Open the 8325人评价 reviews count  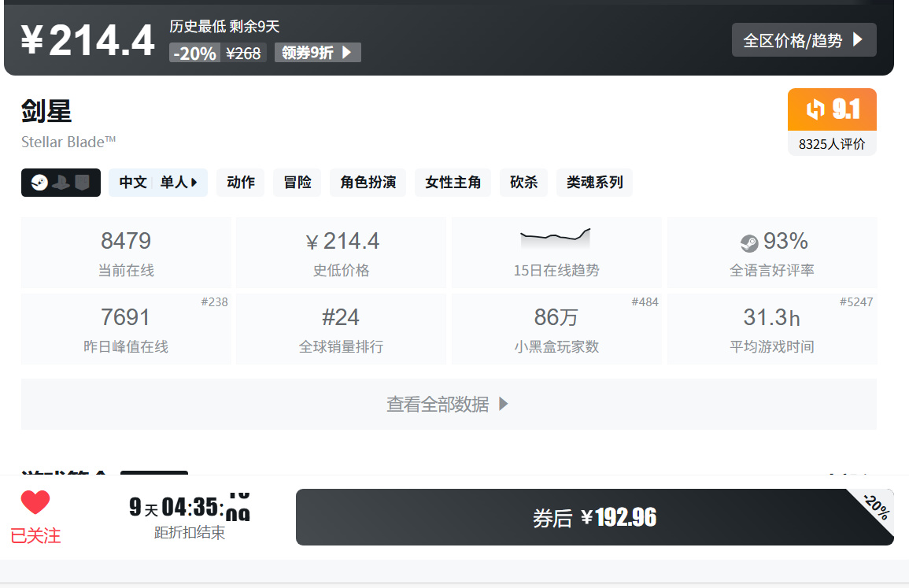[x=832, y=144]
